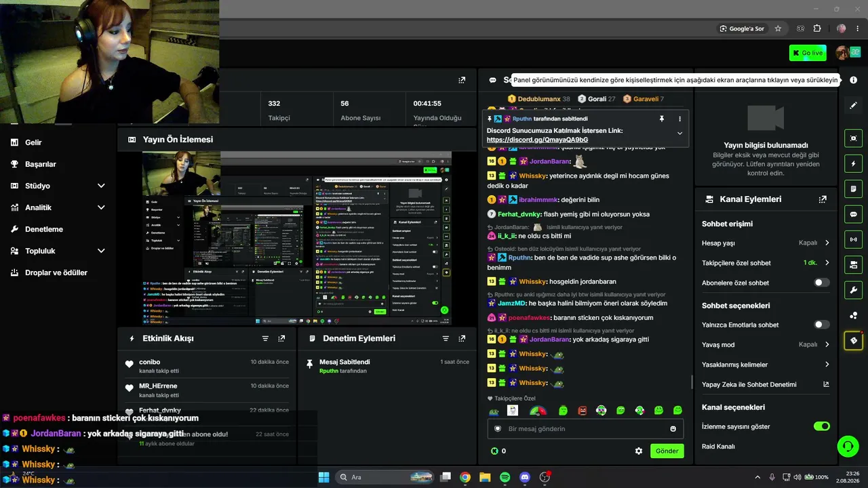Open Discord from the taskbar
This screenshot has width=868, height=488.
pos(524,477)
